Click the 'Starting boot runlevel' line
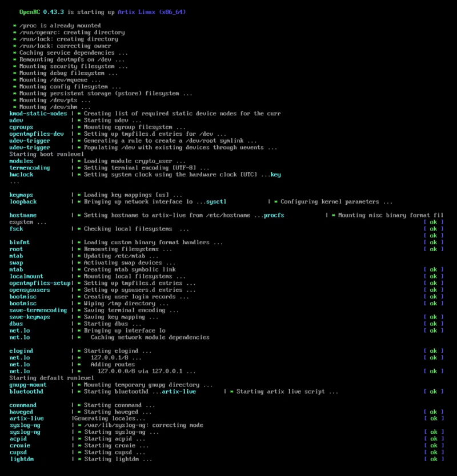 coord(46,154)
